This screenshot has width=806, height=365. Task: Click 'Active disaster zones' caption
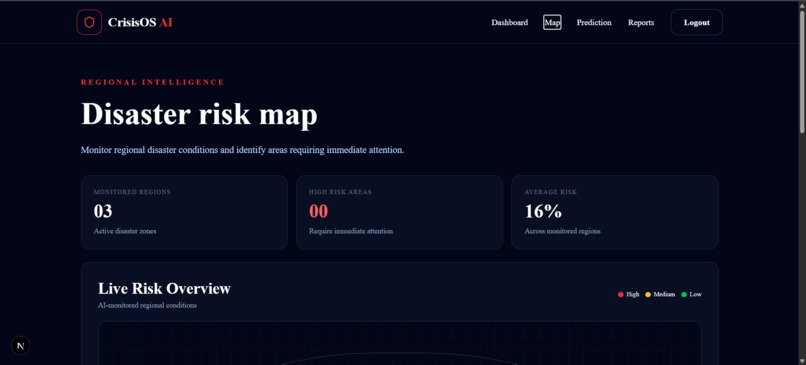click(125, 231)
